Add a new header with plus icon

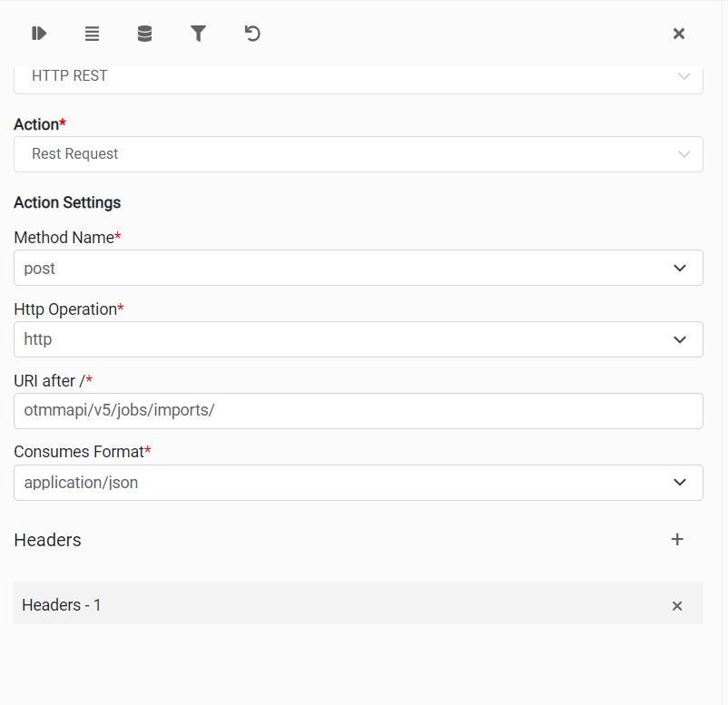[676, 540]
